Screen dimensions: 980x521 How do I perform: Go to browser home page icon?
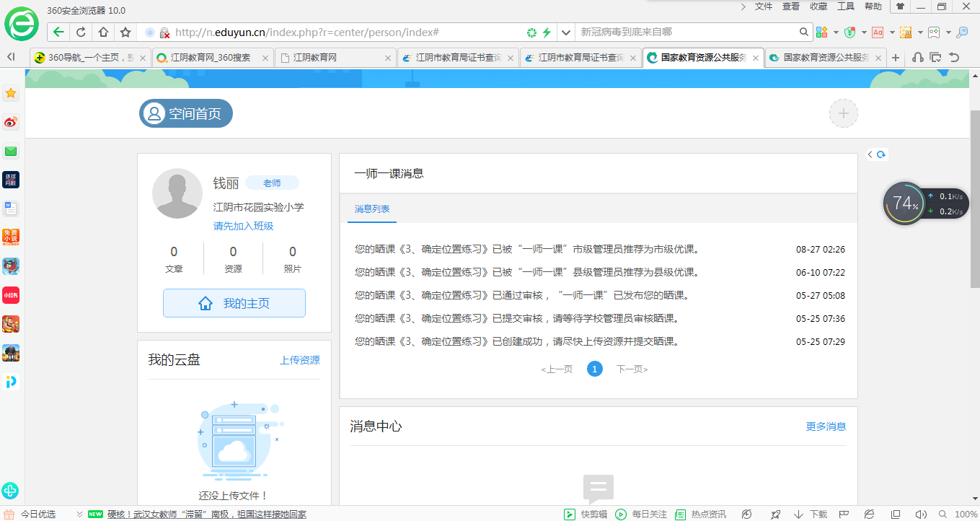point(103,32)
